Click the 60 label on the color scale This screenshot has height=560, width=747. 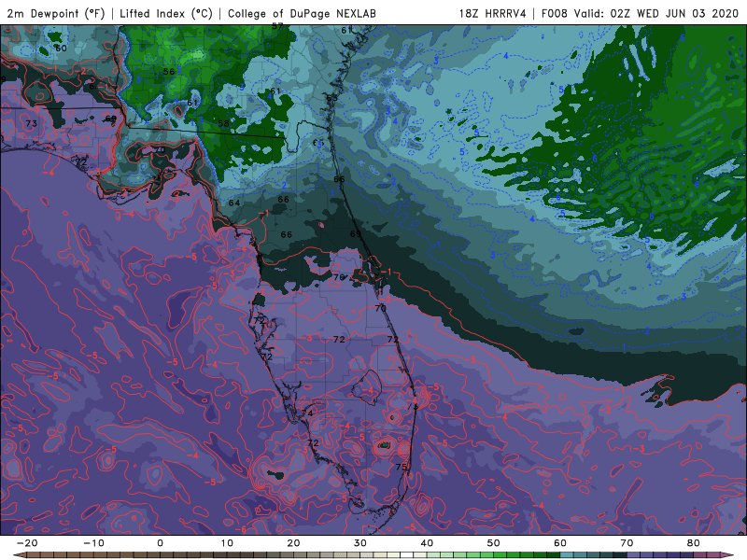coord(560,543)
